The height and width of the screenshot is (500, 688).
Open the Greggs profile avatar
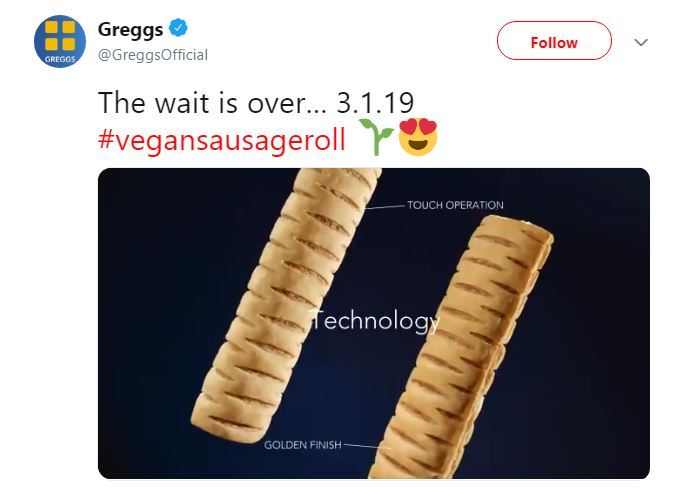click(x=60, y=42)
